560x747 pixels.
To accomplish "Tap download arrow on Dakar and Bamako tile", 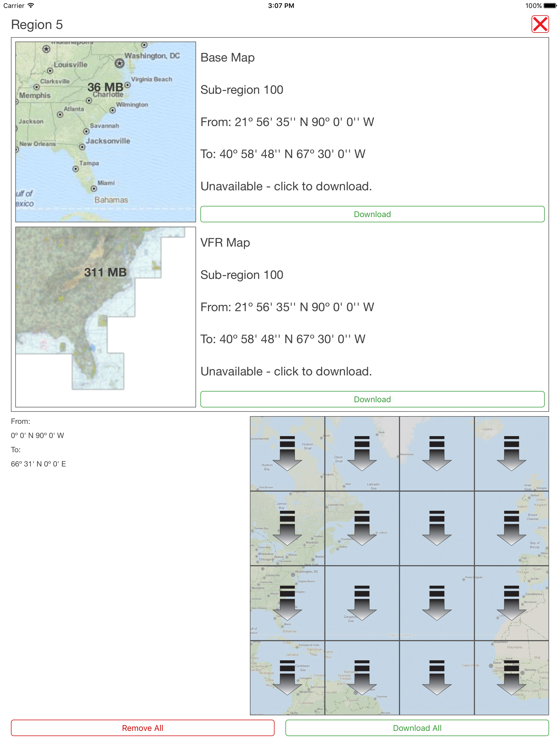I will pyautogui.click(x=511, y=678).
